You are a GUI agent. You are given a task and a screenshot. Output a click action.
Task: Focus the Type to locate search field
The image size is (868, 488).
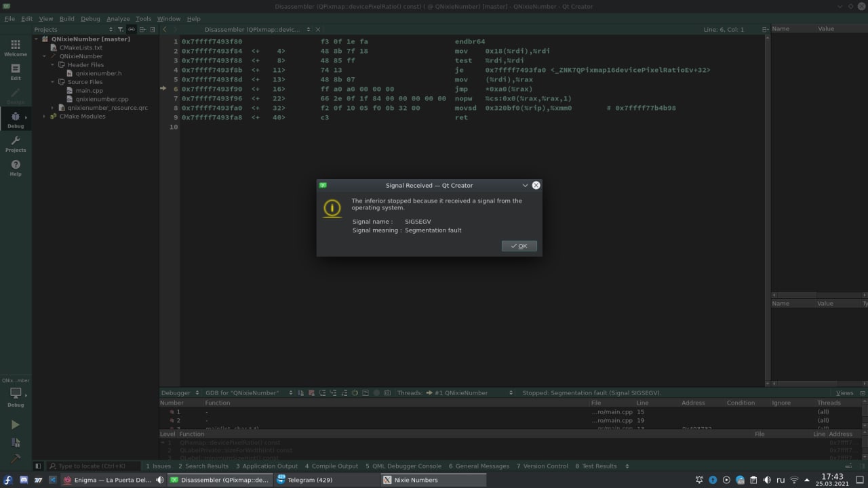point(94,466)
